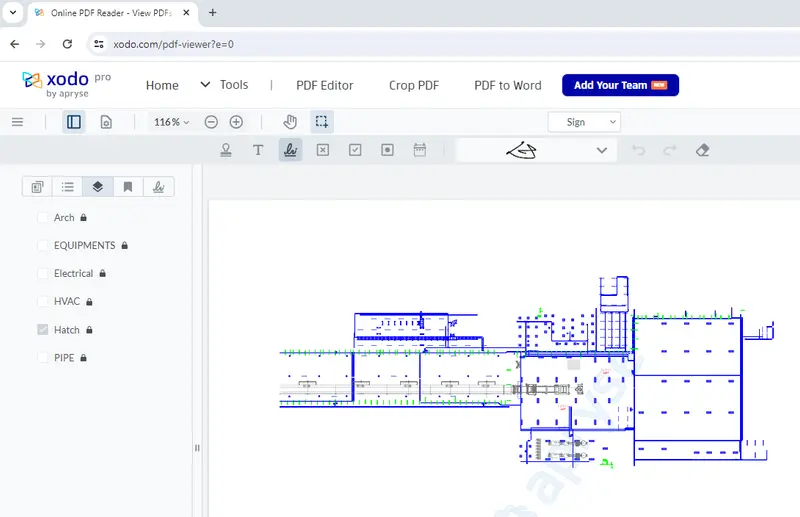Zoom out with the minus button
The image size is (800, 517).
pyautogui.click(x=211, y=122)
